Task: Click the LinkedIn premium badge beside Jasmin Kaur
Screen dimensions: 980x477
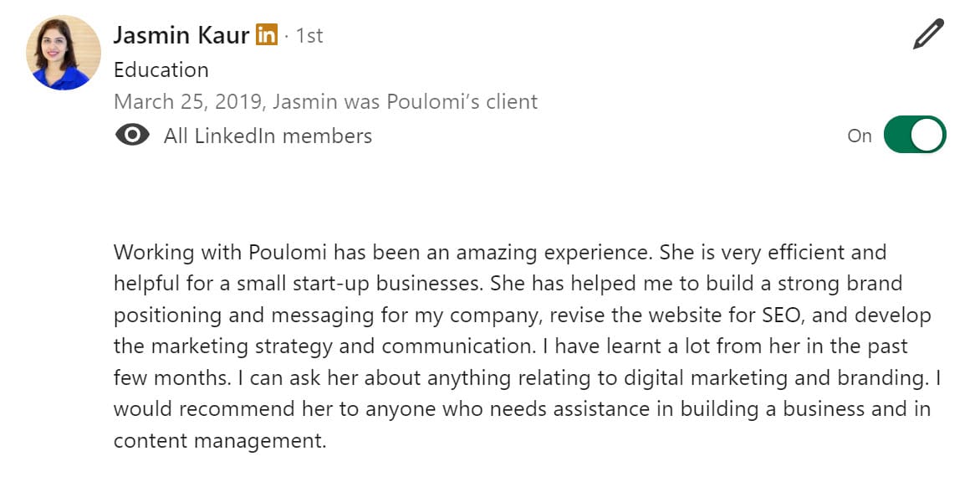Action: tap(266, 35)
